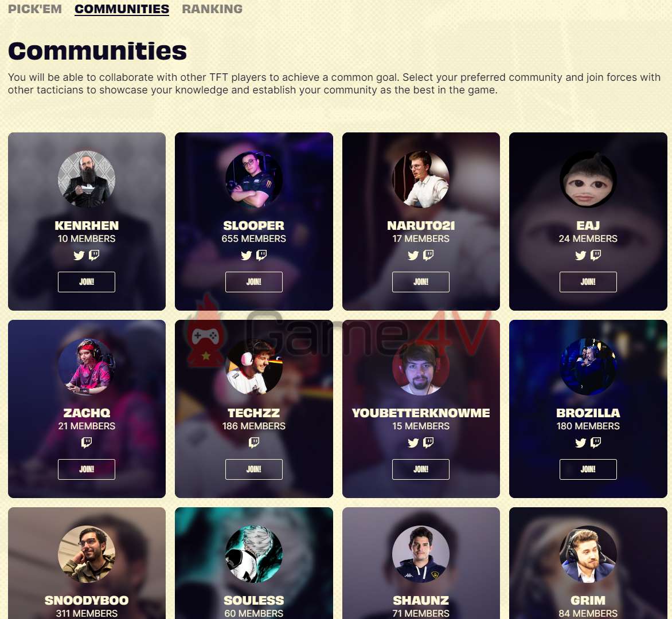Viewport: 672px width, 619px height.
Task: Open the Ranking tab
Action: pos(212,9)
